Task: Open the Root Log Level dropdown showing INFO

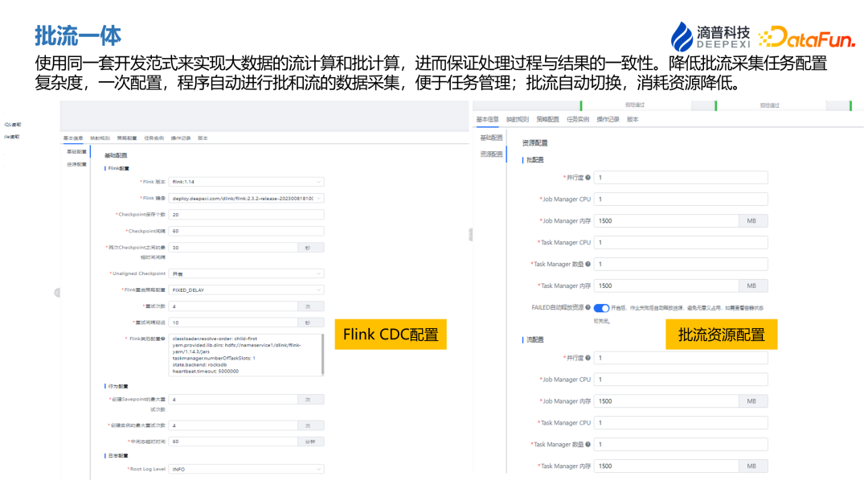Action: click(247, 469)
